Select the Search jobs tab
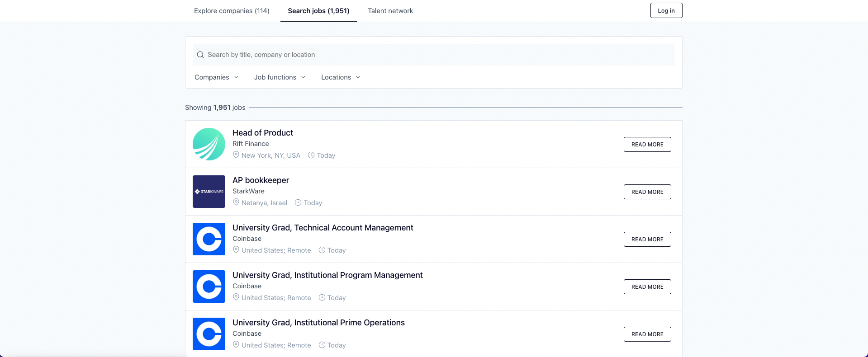Viewport: 868px width, 357px height. point(318,11)
